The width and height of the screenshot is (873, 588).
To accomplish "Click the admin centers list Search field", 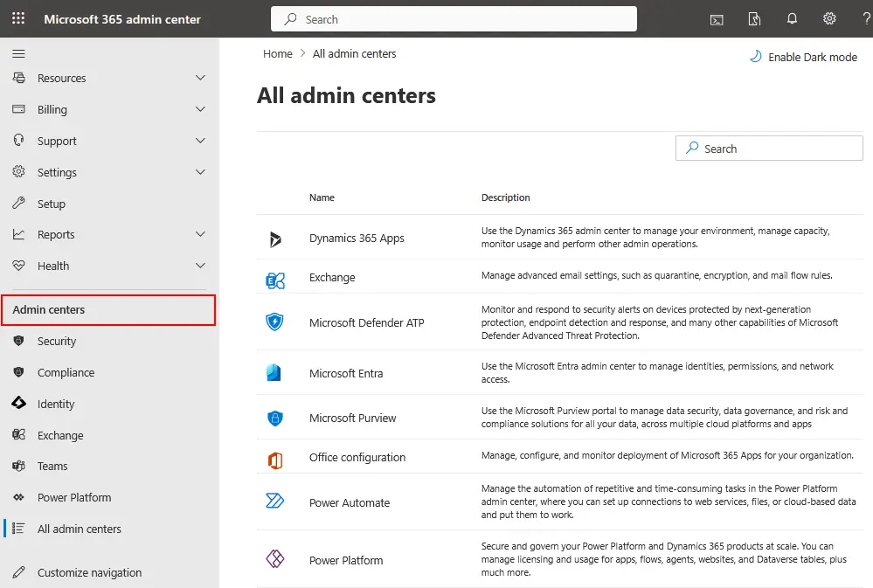I will [769, 149].
